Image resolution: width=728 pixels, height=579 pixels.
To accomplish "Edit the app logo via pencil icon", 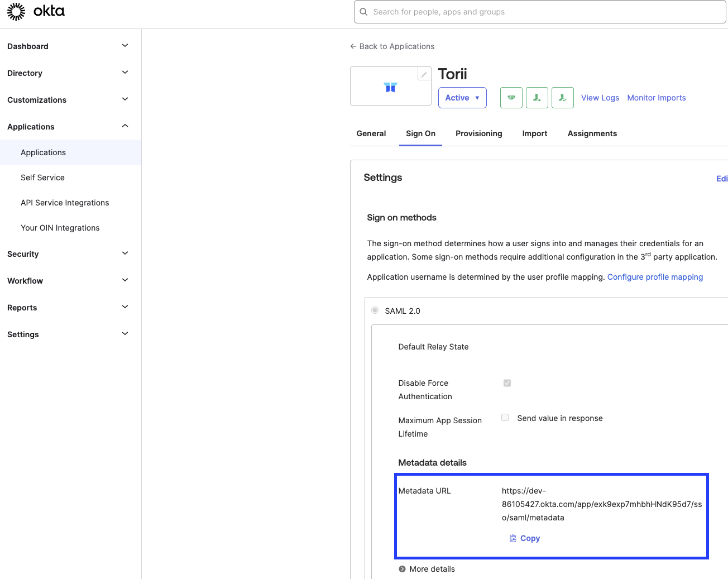I will coord(424,74).
